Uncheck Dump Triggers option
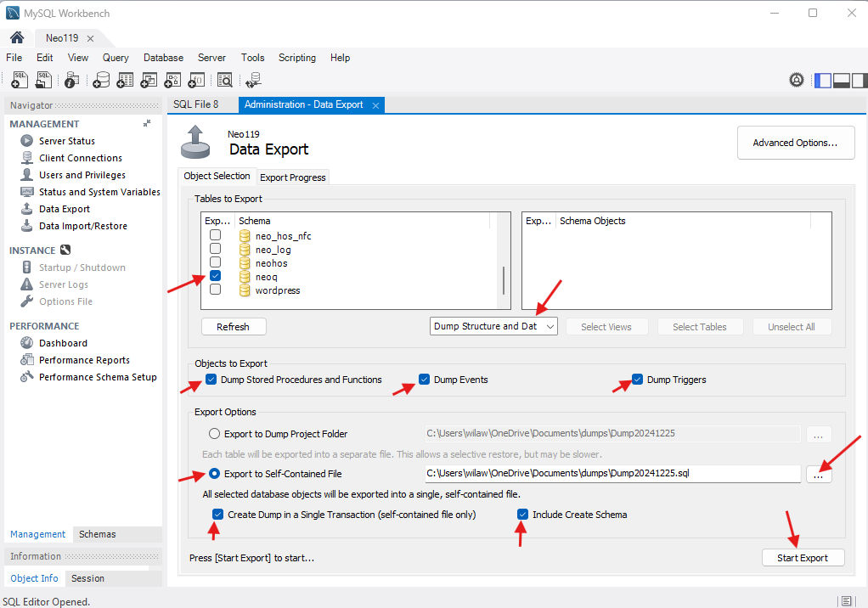The height and width of the screenshot is (608, 868). coord(638,380)
